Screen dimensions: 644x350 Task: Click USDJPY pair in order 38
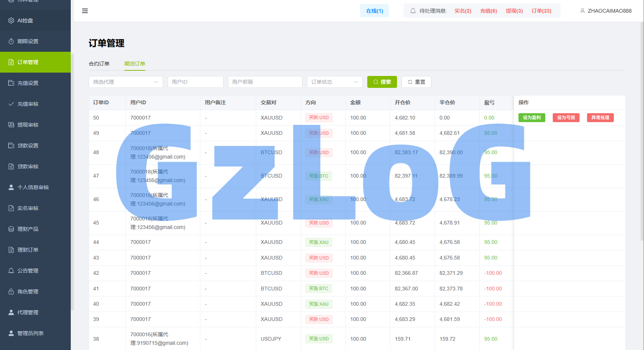click(271, 339)
